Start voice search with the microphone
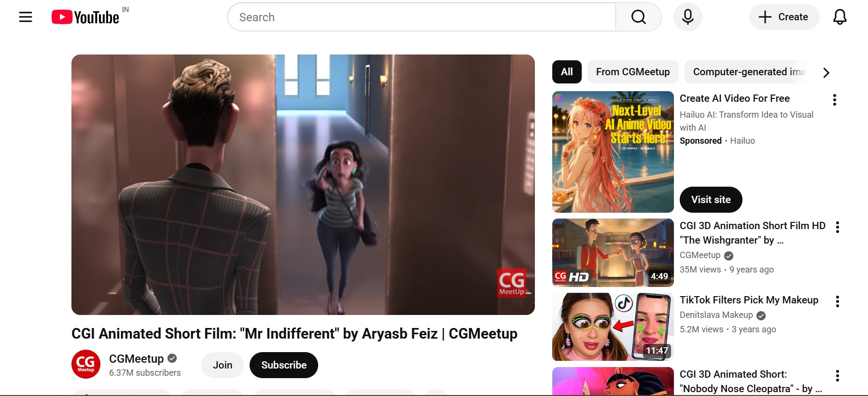The height and width of the screenshot is (396, 868). point(688,17)
